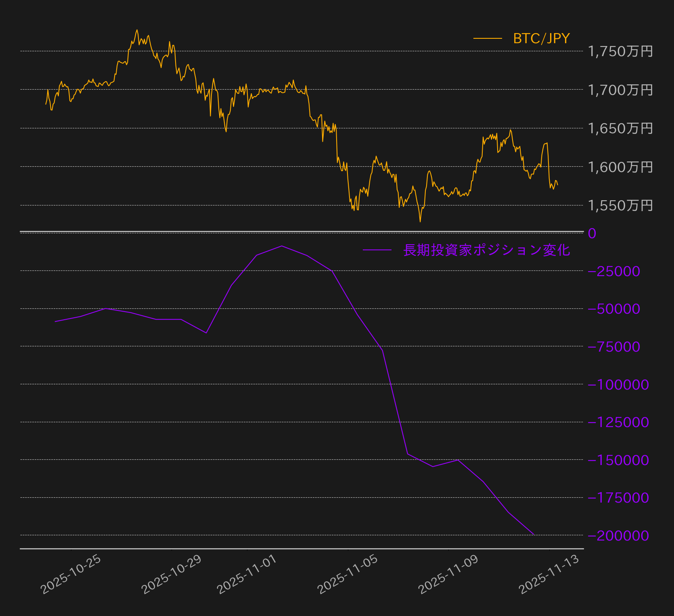This screenshot has height=616, width=674.
Task: Select the peak of the BTC/JPY curve
Action: 137,29
